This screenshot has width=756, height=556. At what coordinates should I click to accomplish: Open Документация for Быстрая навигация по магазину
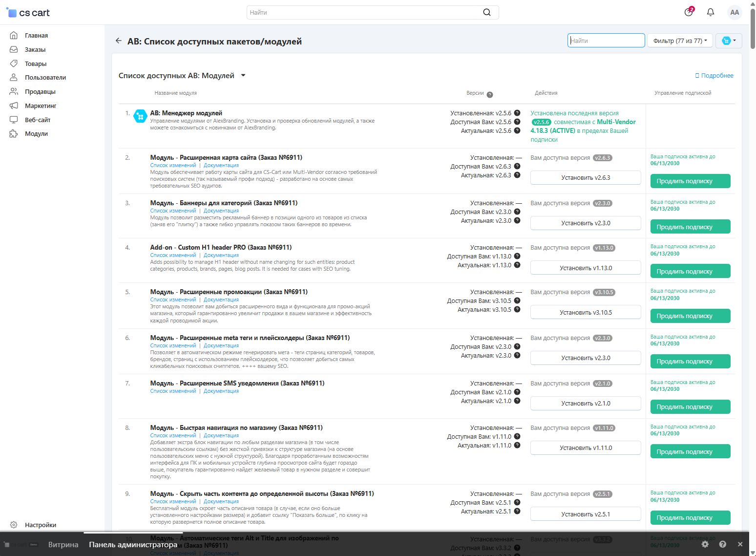tap(221, 435)
